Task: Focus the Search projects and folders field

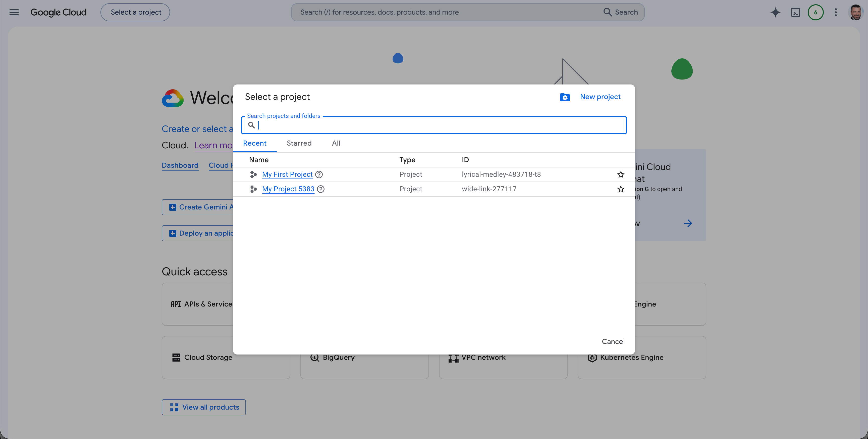Action: pyautogui.click(x=434, y=125)
